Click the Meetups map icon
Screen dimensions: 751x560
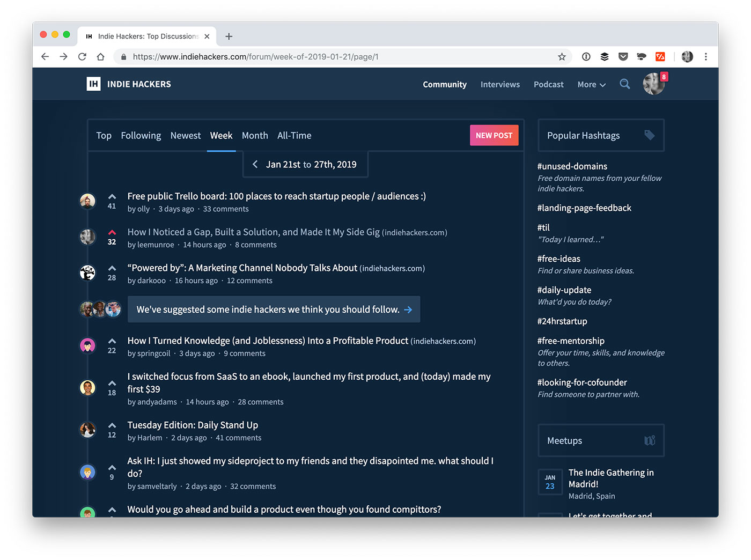pos(650,440)
